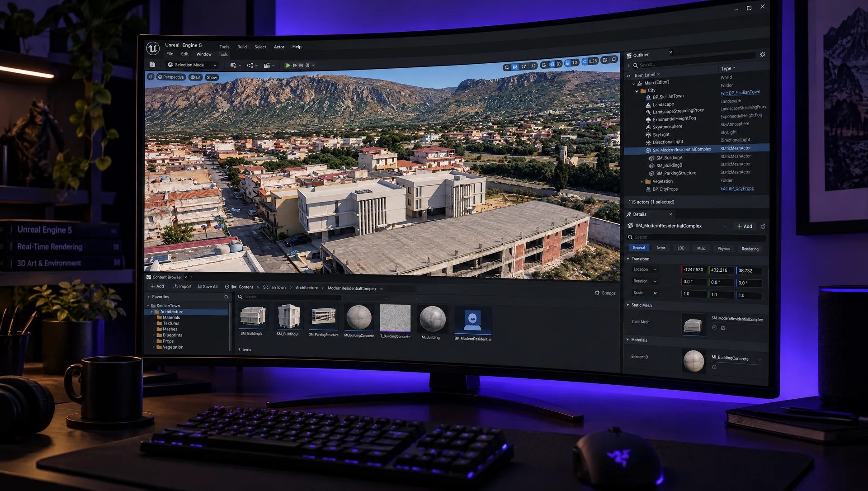Open the Help menu
This screenshot has height=491, width=868.
click(297, 47)
